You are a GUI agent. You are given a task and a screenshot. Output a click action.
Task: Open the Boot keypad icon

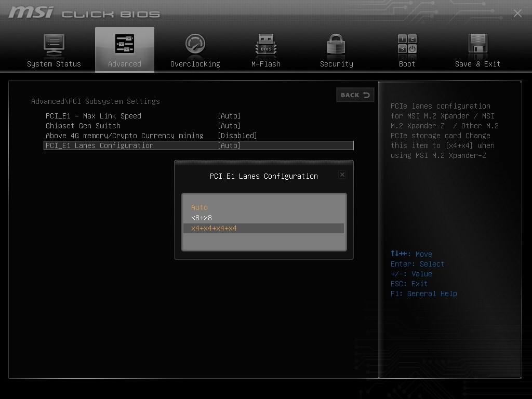pos(407,44)
